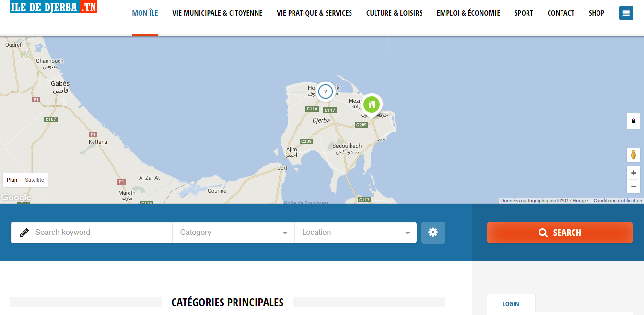Select the Street View pegman icon
This screenshot has width=644, height=315.
tap(633, 155)
